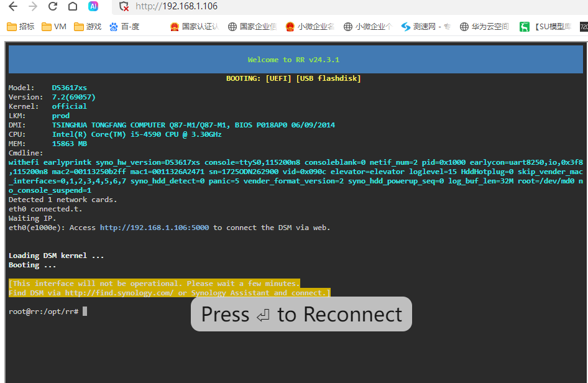Open the 百-度 Baidu bookmark
Screen dimensions: 588x383
pyautogui.click(x=124, y=27)
